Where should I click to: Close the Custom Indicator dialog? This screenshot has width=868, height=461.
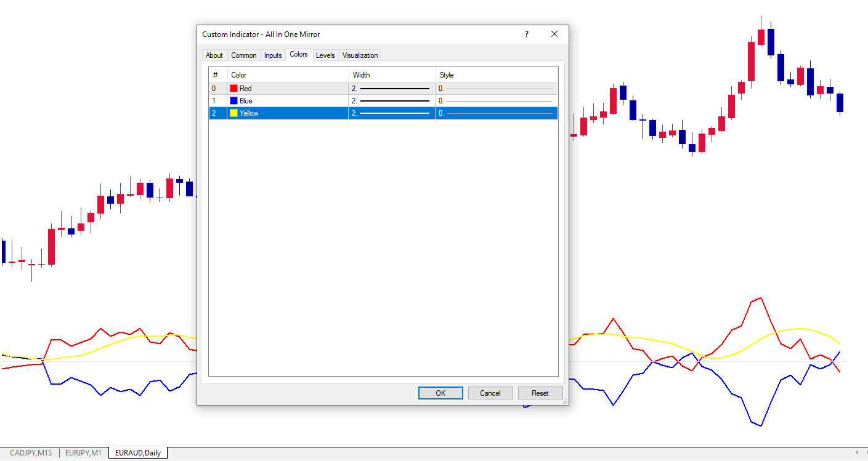554,34
